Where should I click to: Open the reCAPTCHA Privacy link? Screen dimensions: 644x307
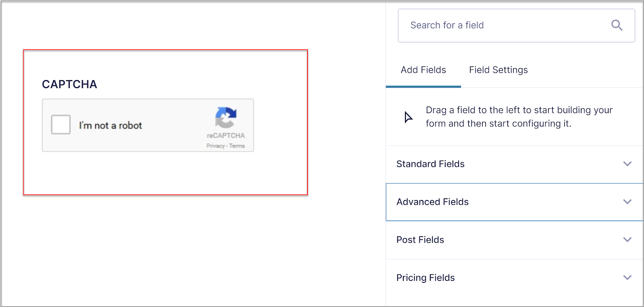[x=216, y=146]
